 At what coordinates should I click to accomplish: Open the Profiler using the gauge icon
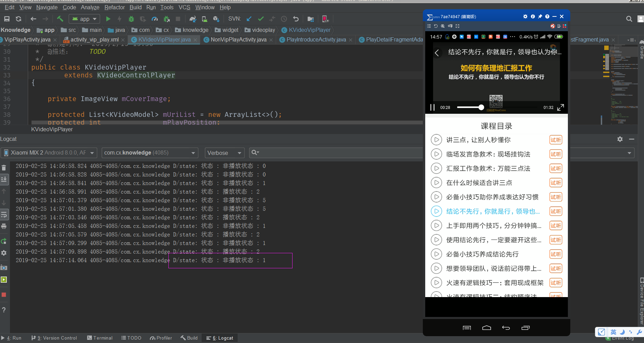click(155, 19)
